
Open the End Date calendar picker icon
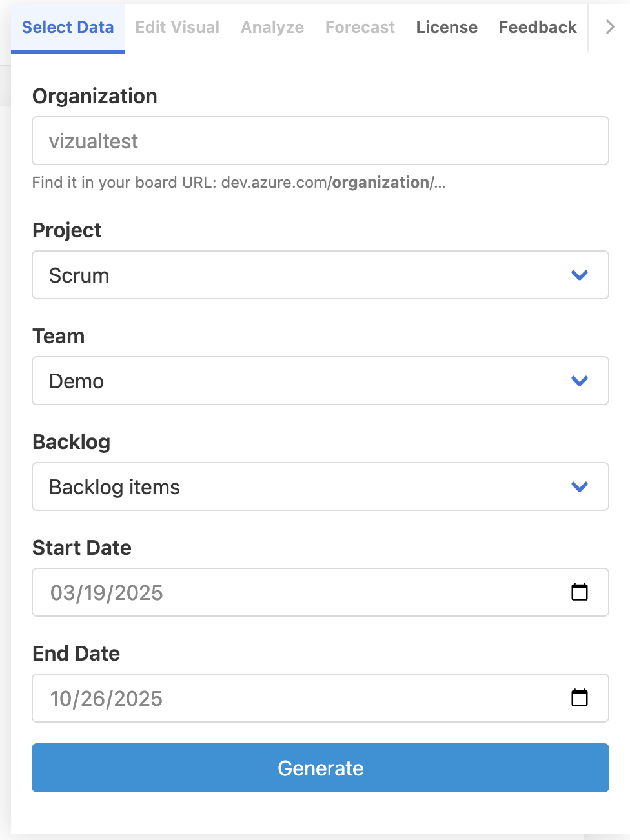(580, 697)
